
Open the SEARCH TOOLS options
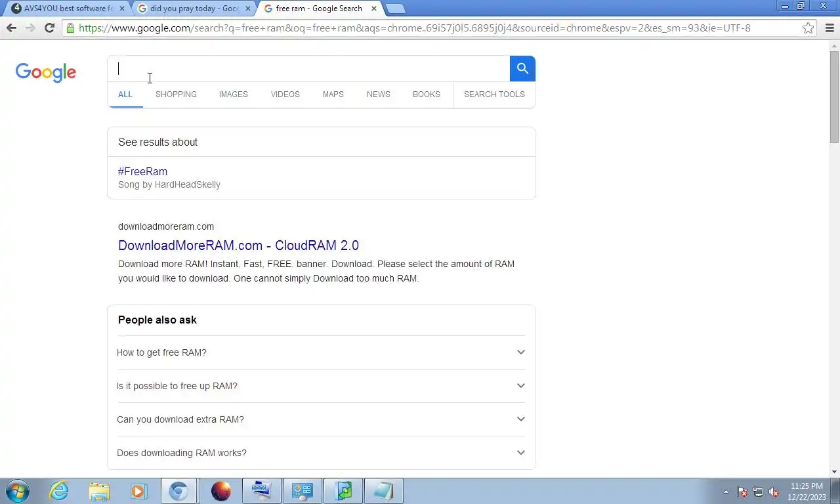494,94
